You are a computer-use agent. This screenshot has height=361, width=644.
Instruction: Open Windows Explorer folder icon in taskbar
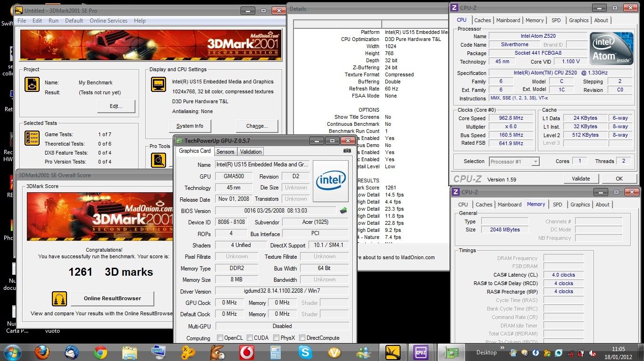(130, 352)
